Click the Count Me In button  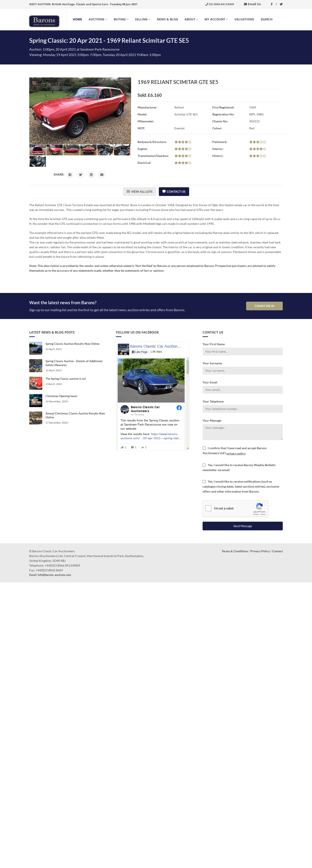click(264, 306)
